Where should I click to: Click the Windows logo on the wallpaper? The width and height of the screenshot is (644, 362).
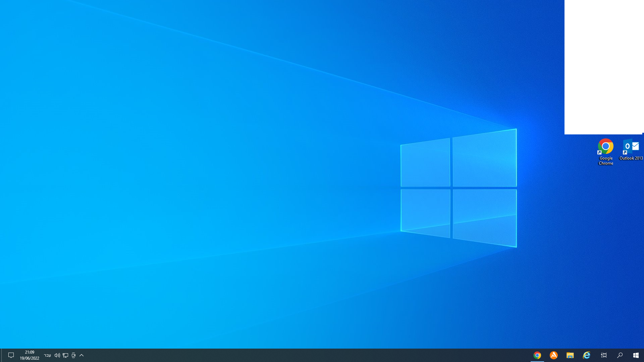tap(459, 188)
